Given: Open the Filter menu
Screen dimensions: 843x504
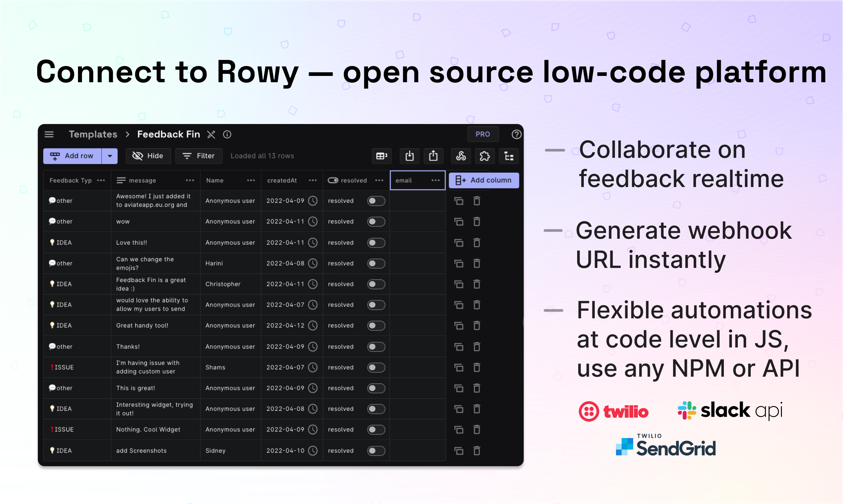Looking at the screenshot, I should click(x=199, y=156).
